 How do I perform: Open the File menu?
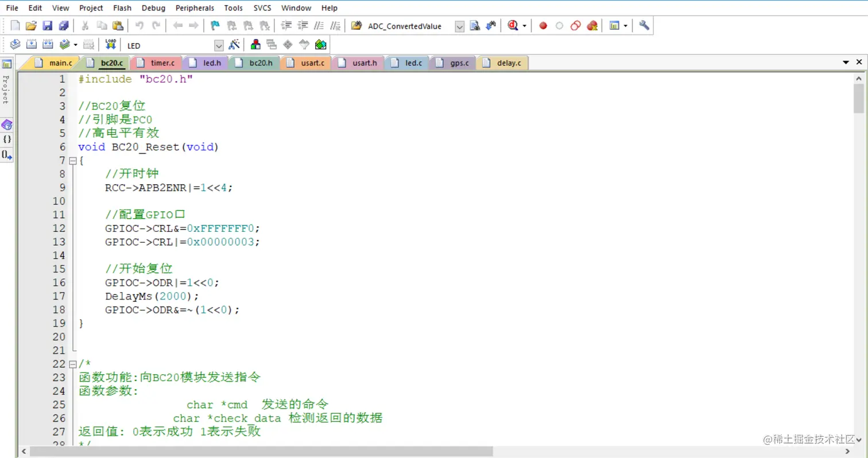pos(12,8)
